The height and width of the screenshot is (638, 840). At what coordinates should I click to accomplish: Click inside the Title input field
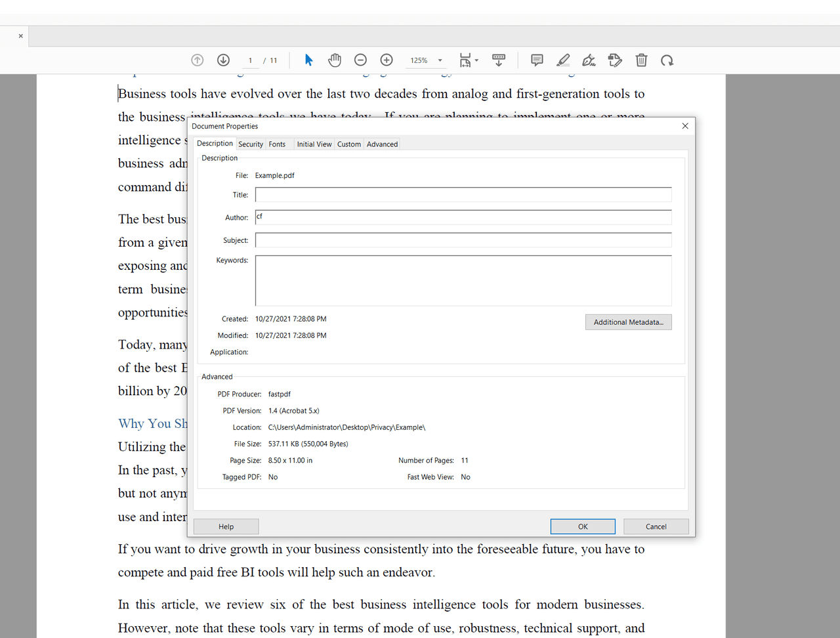coord(463,194)
